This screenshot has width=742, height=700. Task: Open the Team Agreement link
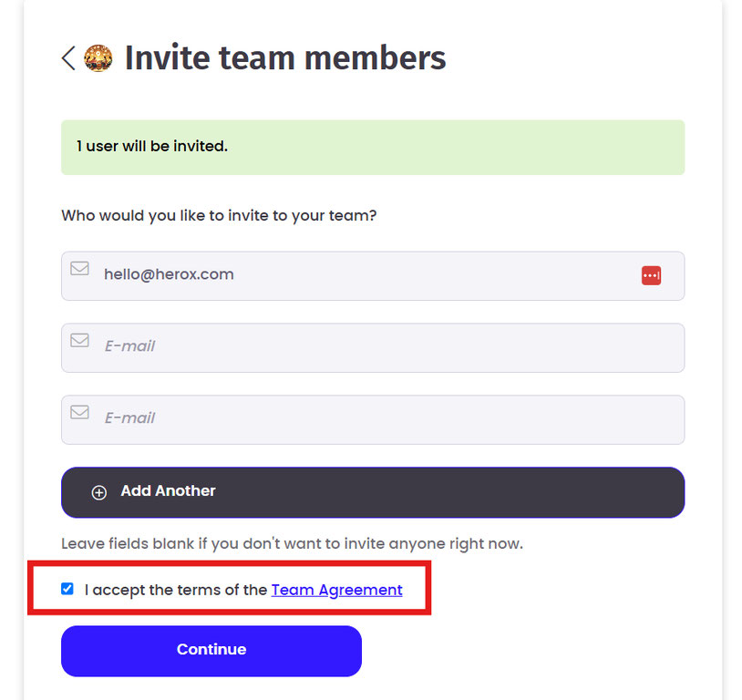pos(336,590)
